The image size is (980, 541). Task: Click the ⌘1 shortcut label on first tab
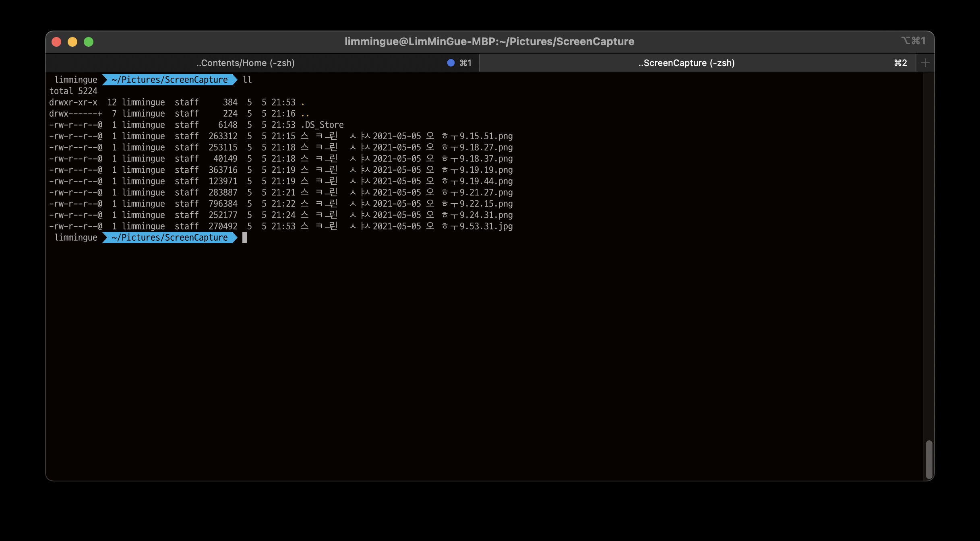465,63
